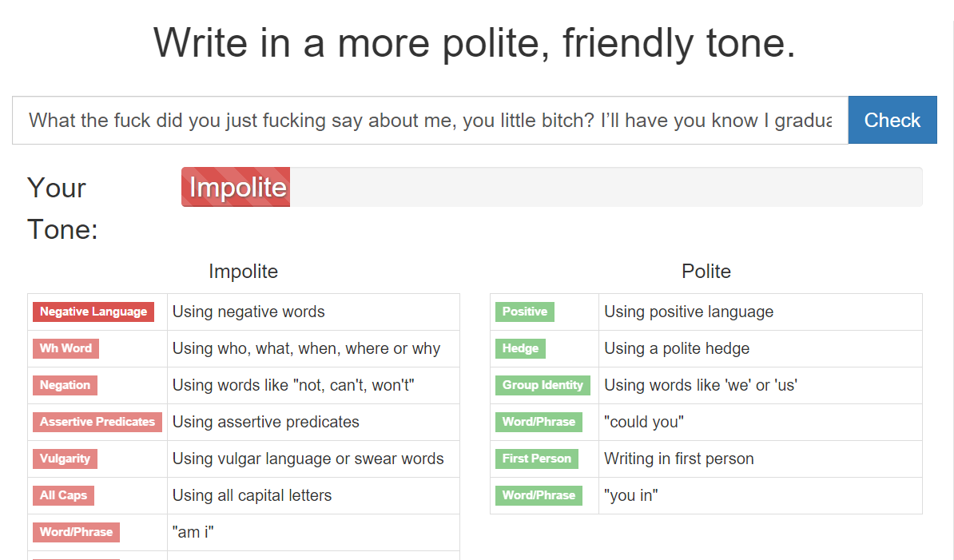Screen dimensions: 954x560
Task: Click the Impolite column heading
Action: [243, 272]
